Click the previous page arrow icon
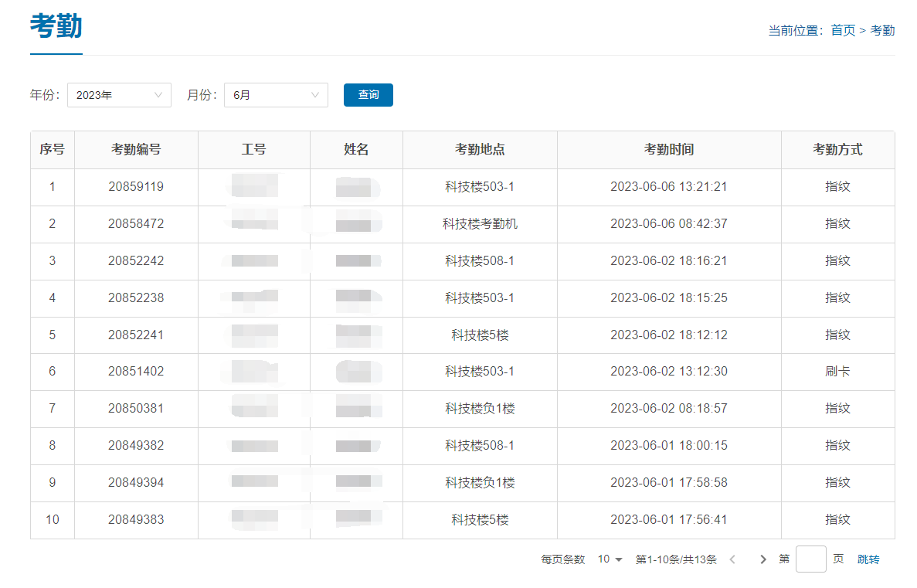 click(x=732, y=559)
